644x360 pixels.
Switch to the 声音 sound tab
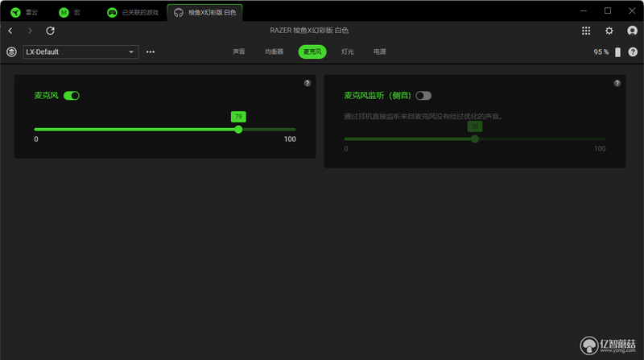click(238, 52)
